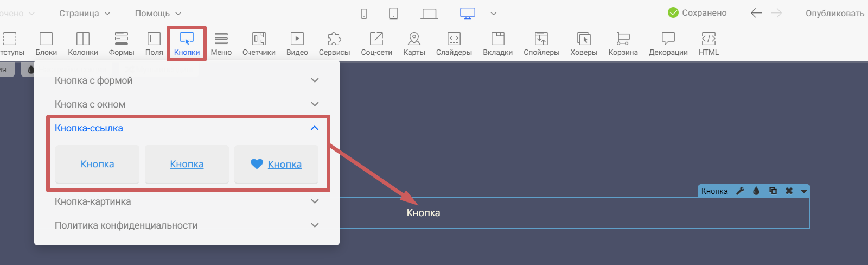
Task: Open the 'Страница' menu
Action: pos(85,14)
